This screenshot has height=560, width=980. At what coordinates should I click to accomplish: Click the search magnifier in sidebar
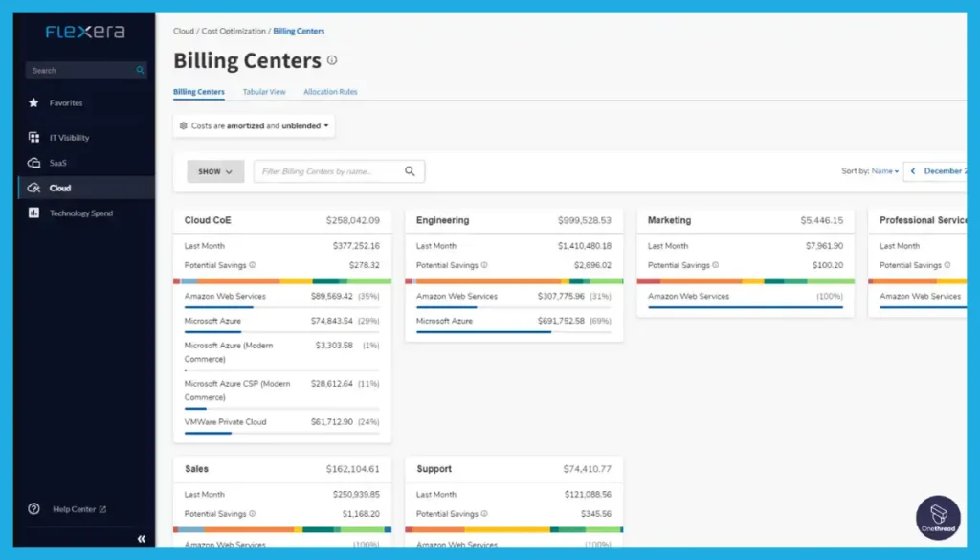pos(140,71)
